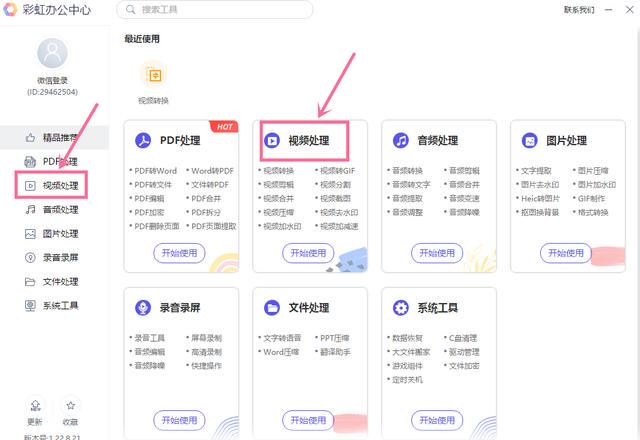
Task: Start using the 文件处理 card
Action: pyautogui.click(x=308, y=420)
